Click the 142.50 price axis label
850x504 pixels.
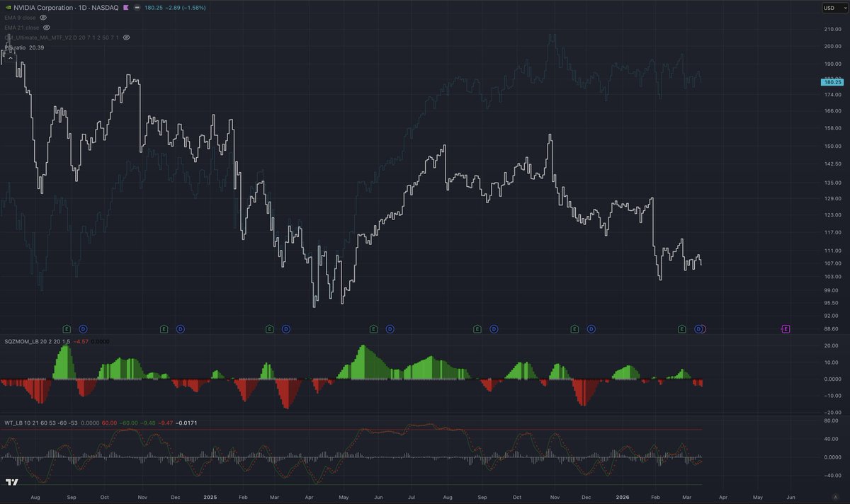coord(832,164)
